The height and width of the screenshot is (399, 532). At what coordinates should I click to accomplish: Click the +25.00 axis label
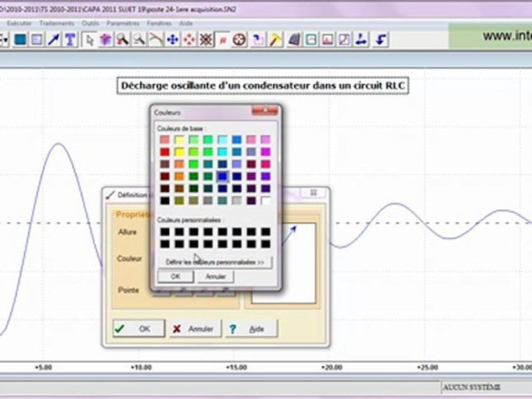click(x=427, y=367)
